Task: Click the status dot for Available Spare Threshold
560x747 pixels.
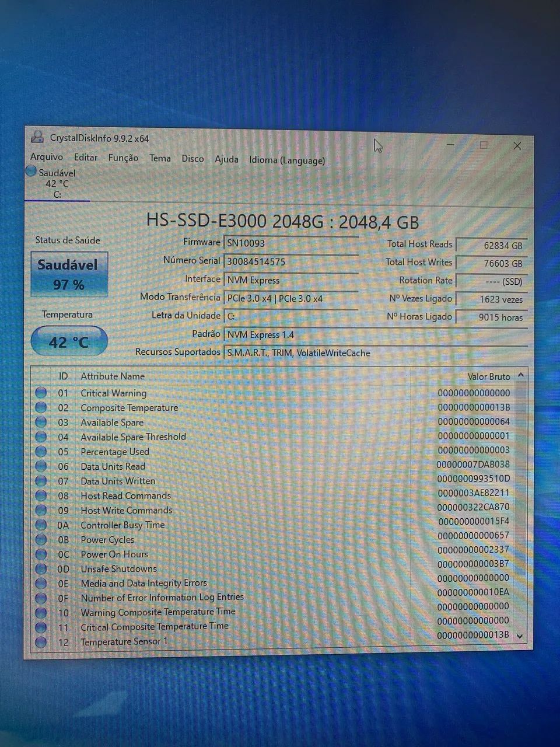Action: tap(41, 437)
